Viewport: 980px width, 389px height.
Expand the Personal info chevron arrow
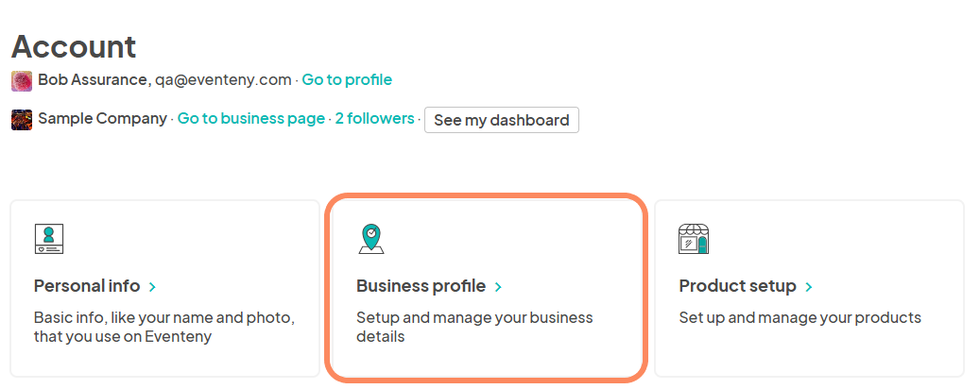pyautogui.click(x=153, y=286)
